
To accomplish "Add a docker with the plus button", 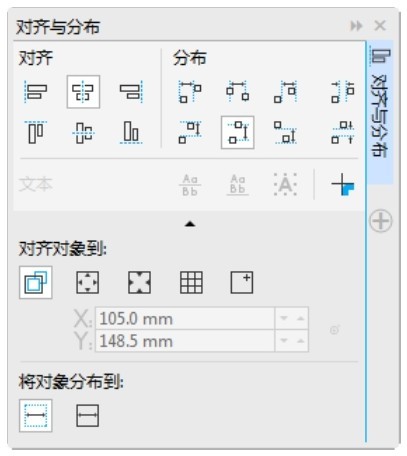I will tap(381, 221).
